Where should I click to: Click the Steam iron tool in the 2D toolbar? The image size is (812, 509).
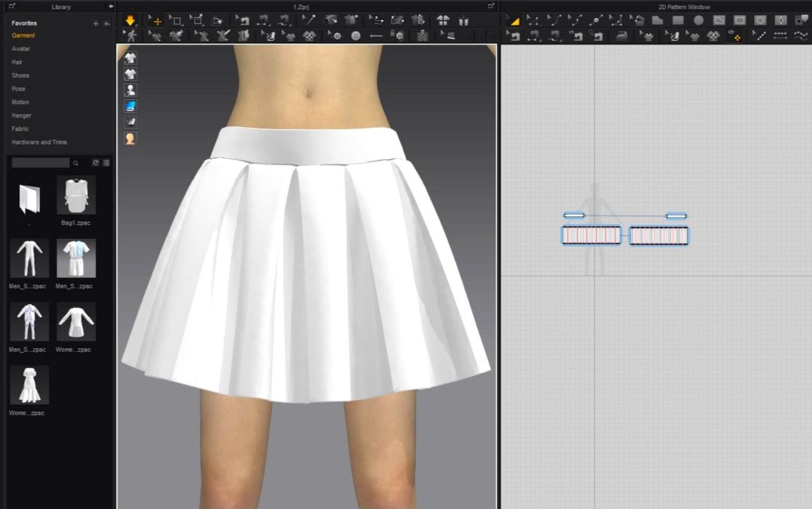[x=621, y=35]
